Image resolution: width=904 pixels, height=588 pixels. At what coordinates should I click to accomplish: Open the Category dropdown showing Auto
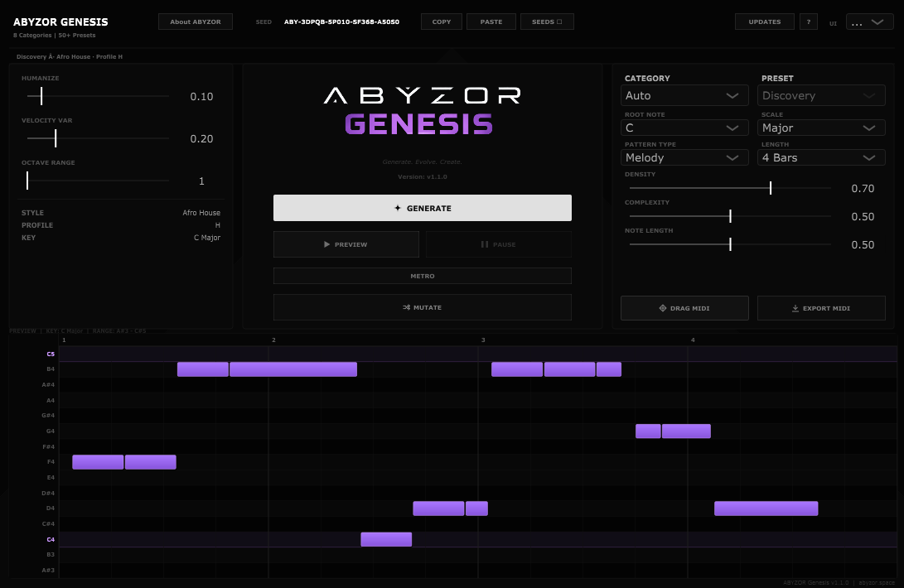(x=684, y=96)
